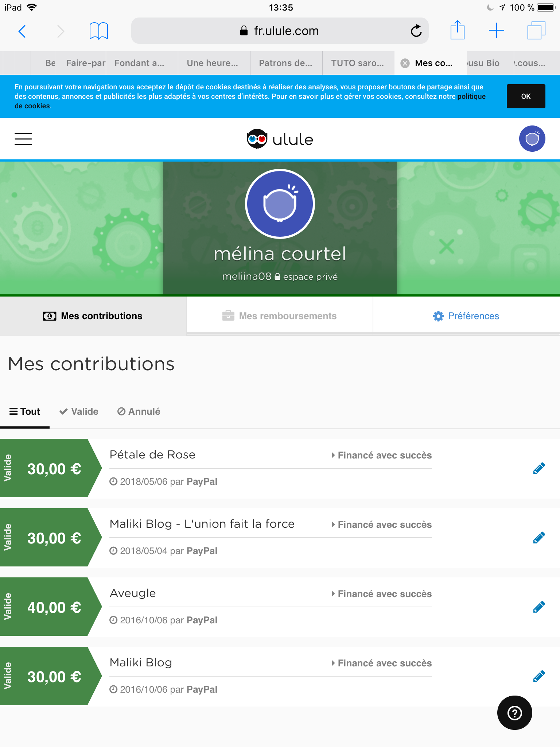The width and height of the screenshot is (560, 747).
Task: Filter contributions by Valide
Action: [x=79, y=411]
